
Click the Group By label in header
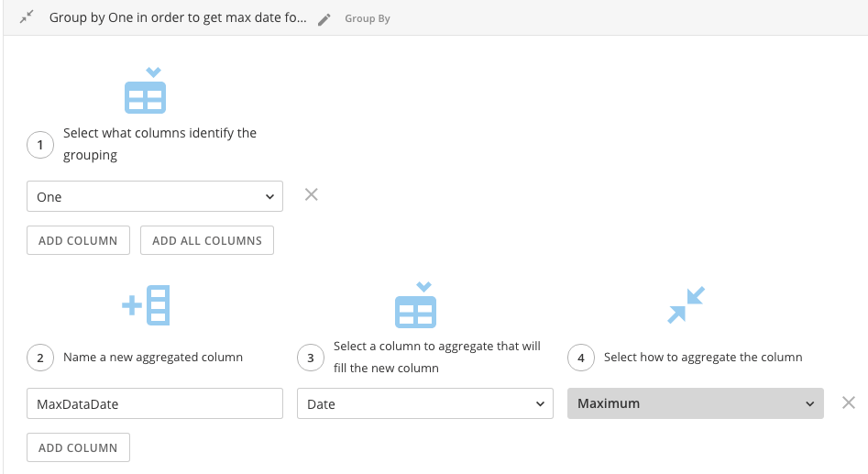tap(368, 19)
